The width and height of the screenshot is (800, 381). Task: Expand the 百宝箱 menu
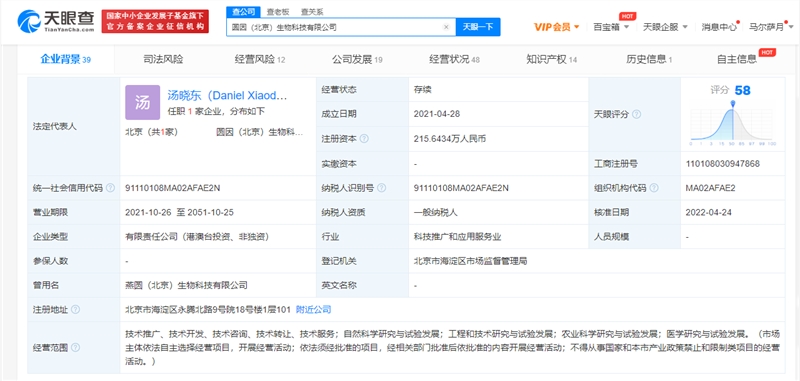click(611, 27)
